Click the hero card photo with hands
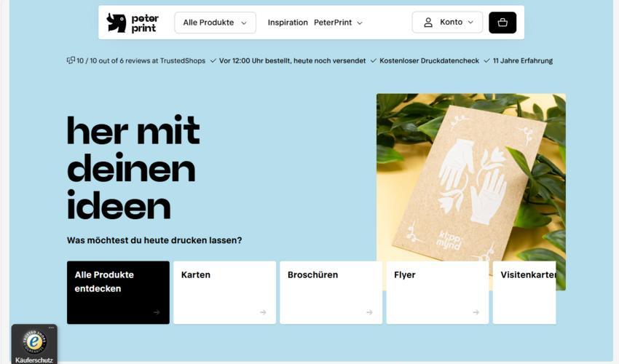 click(x=471, y=178)
